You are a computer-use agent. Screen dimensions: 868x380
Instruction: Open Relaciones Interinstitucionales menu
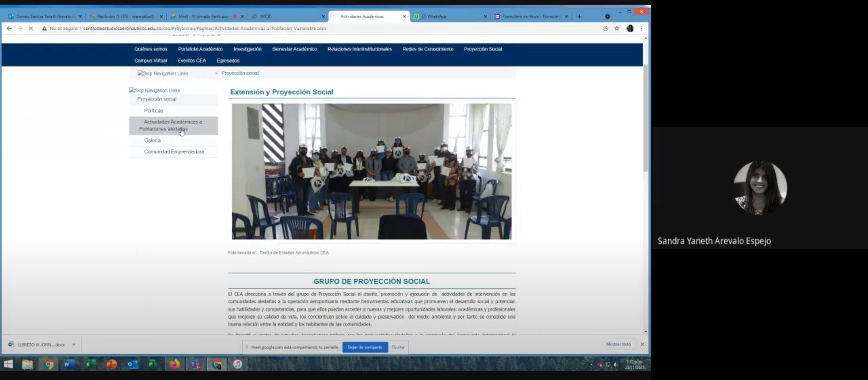pyautogui.click(x=359, y=49)
